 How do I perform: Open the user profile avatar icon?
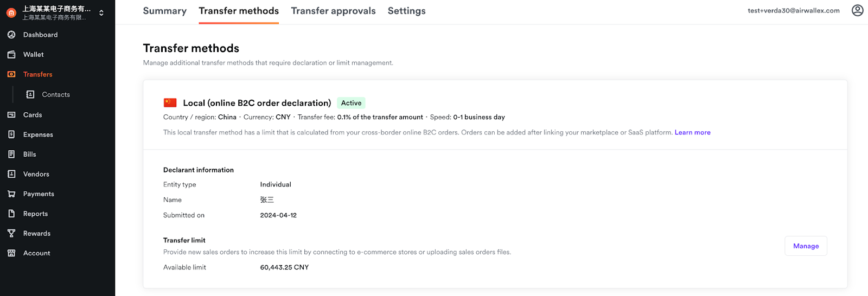click(857, 10)
